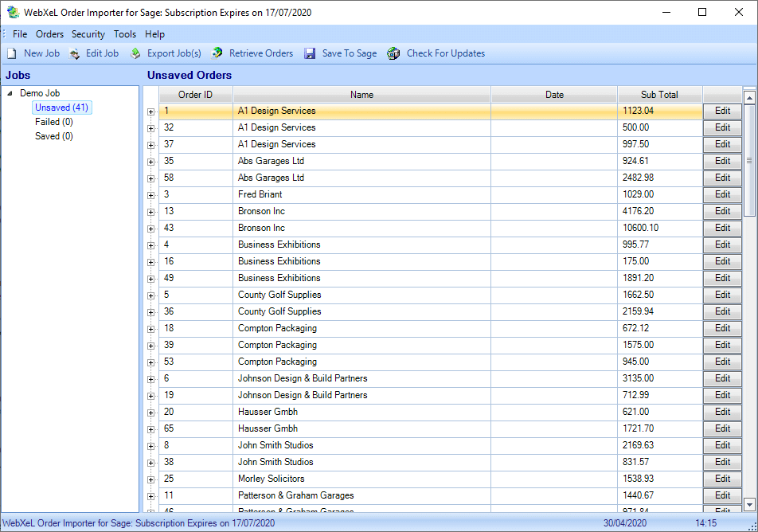Image resolution: width=758 pixels, height=532 pixels.
Task: Click the Export Job(s) icon
Action: click(x=136, y=53)
